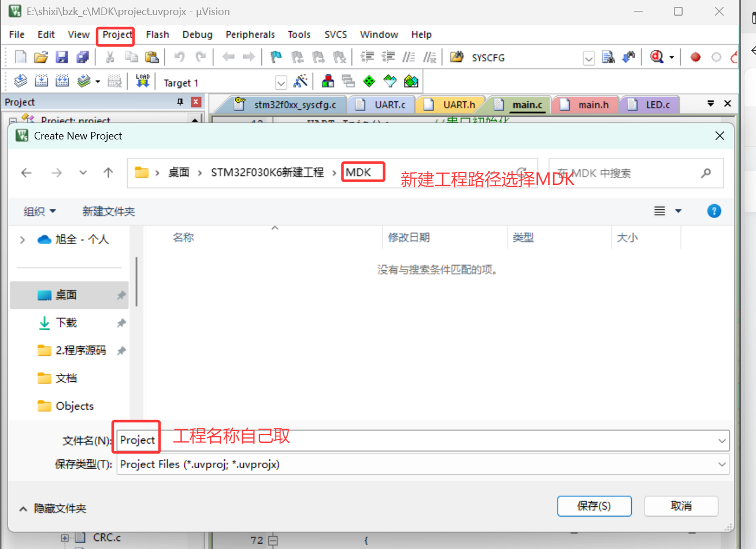Image resolution: width=756 pixels, height=549 pixels.
Task: Click the Comment selection icon
Action: (409, 57)
